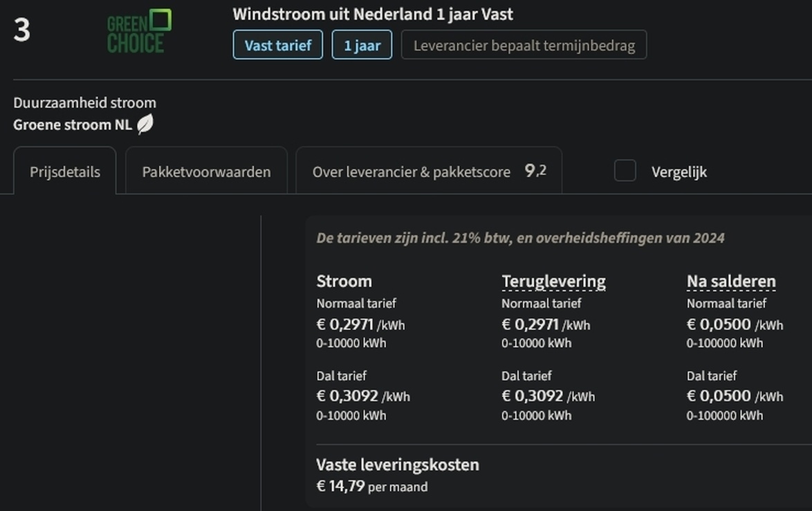The image size is (812, 511).
Task: Click the Stroom heading
Action: (x=344, y=281)
